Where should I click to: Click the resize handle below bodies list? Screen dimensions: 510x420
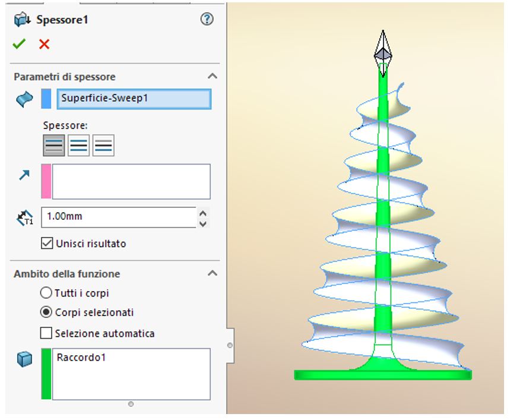(131, 404)
